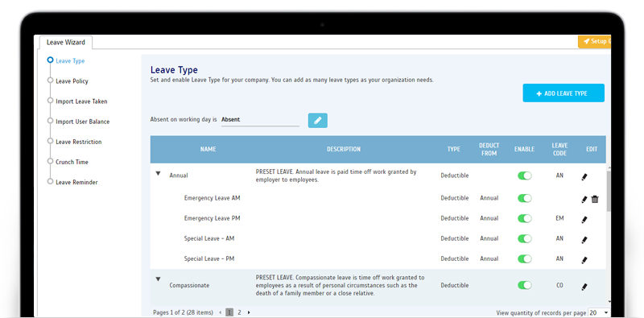
Task: Click the Emergency Leave AM name cell
Action: [212, 198]
